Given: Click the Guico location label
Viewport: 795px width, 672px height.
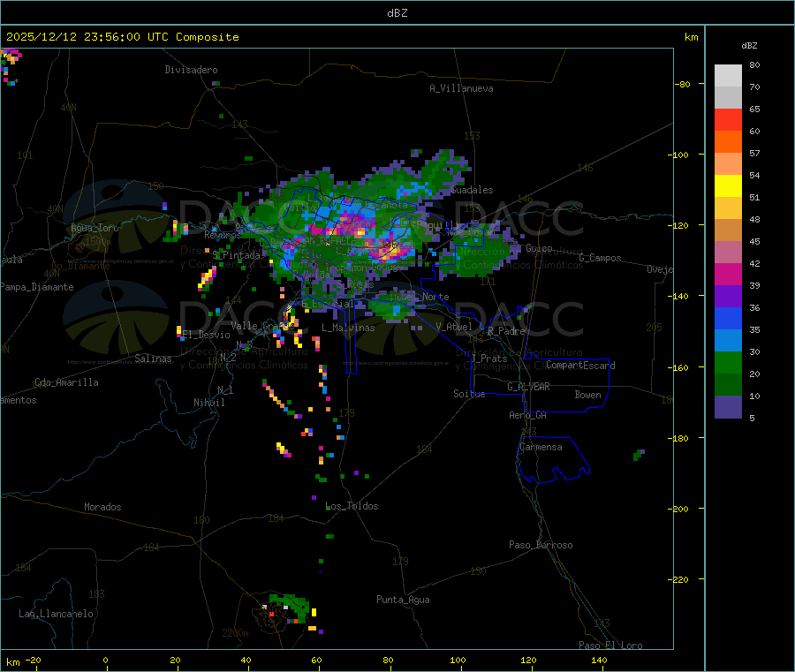Looking at the screenshot, I should (x=539, y=248).
